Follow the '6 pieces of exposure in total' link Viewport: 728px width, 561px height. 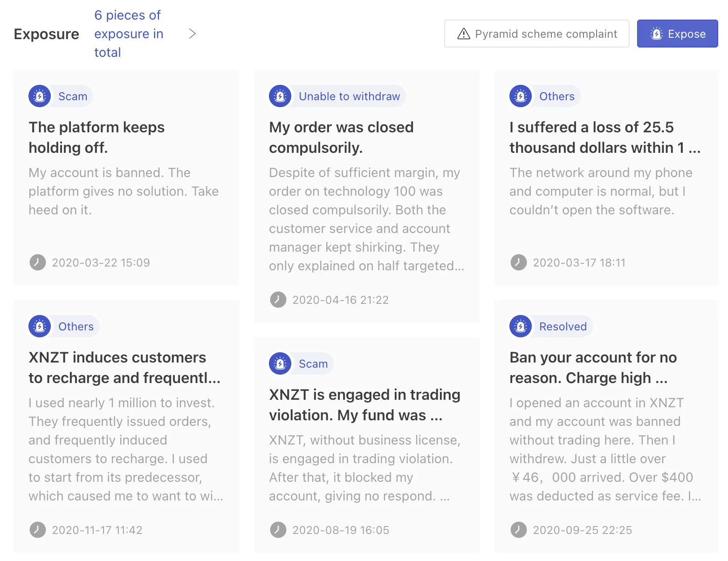129,34
